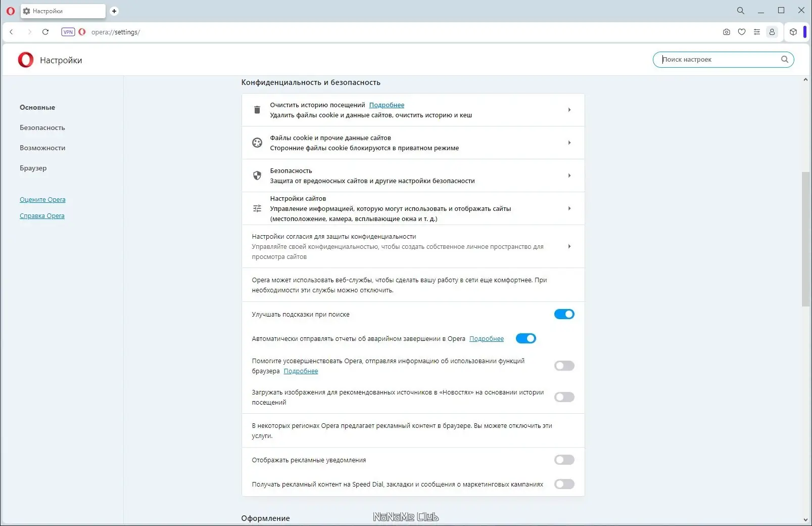The image size is (812, 526).
Task: Expand the 'Настройки сайтов' row arrow
Action: coord(569,208)
